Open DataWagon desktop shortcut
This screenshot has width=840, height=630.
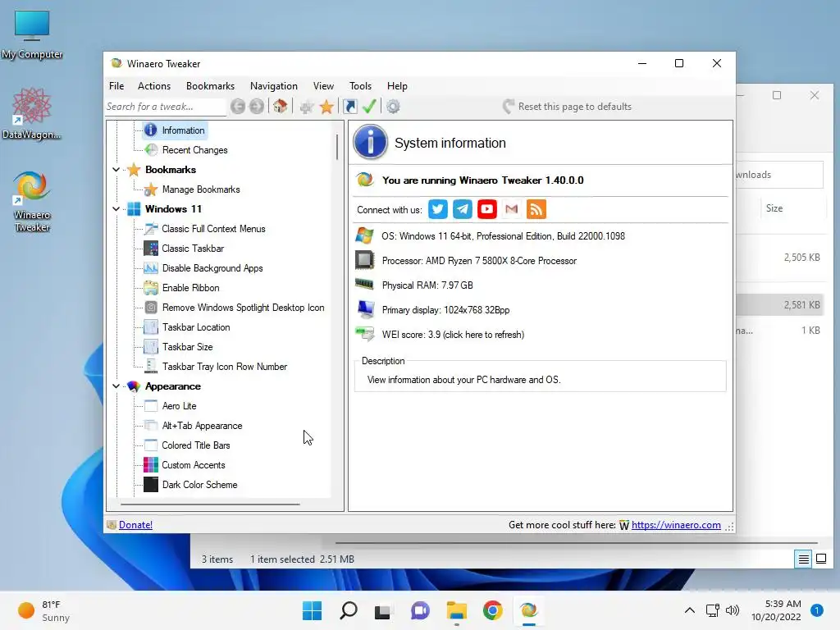[32, 114]
